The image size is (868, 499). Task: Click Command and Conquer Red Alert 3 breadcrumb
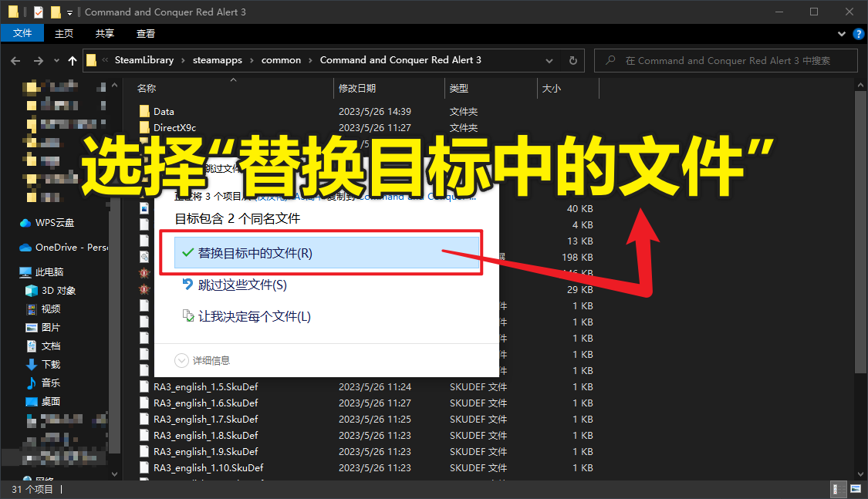400,59
